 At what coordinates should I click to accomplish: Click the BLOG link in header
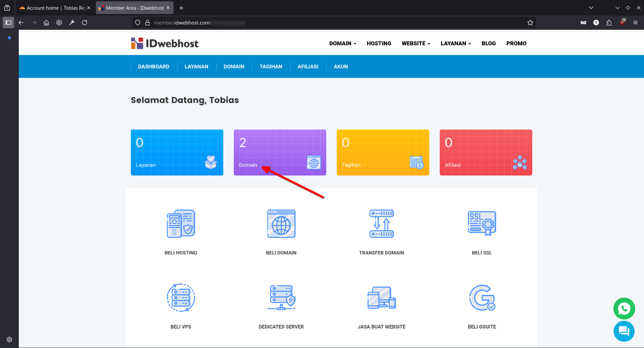(x=488, y=43)
